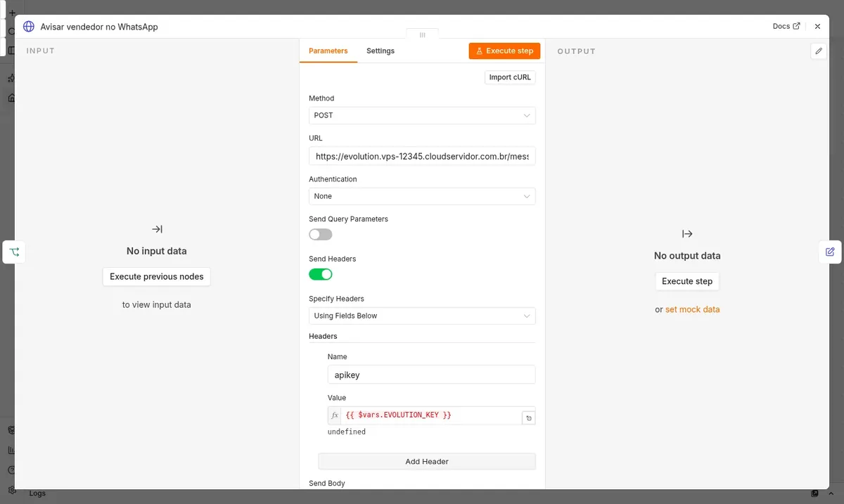Click the undefined result text below Value
The image size is (844, 504).
[347, 432]
